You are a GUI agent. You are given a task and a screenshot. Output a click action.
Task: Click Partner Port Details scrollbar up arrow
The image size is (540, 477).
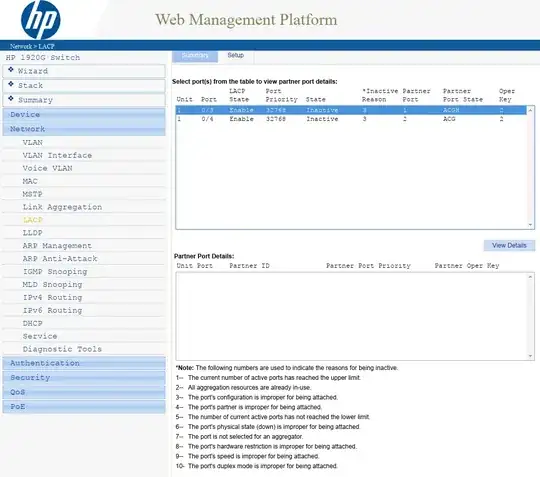point(530,277)
